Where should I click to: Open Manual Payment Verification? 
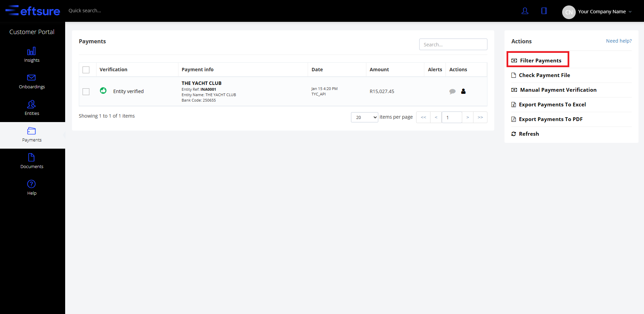point(554,90)
